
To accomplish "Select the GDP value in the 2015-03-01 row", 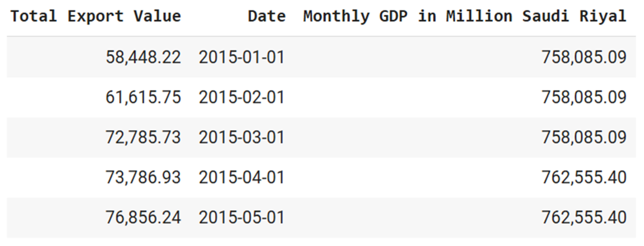I will [x=584, y=137].
